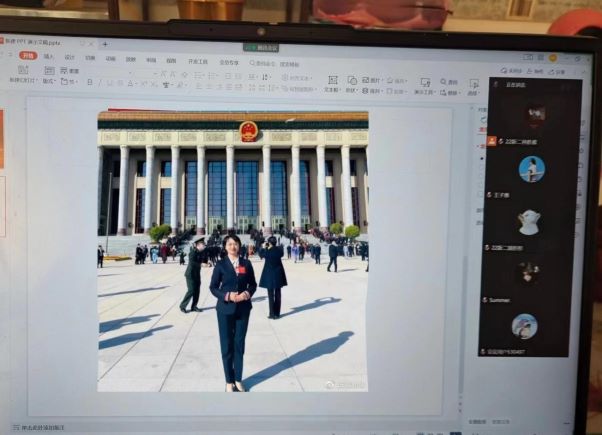Toggle Underline formatting
This screenshot has width=602, height=435.
110,83
